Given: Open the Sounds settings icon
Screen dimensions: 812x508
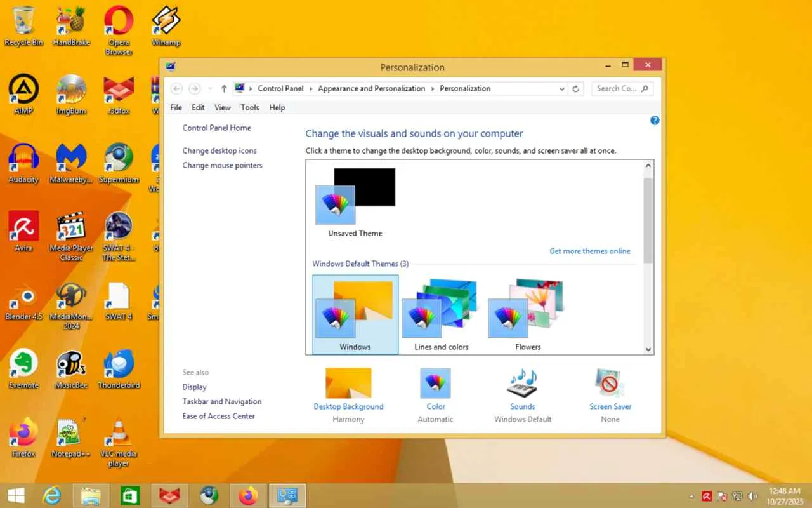Looking at the screenshot, I should (x=523, y=384).
